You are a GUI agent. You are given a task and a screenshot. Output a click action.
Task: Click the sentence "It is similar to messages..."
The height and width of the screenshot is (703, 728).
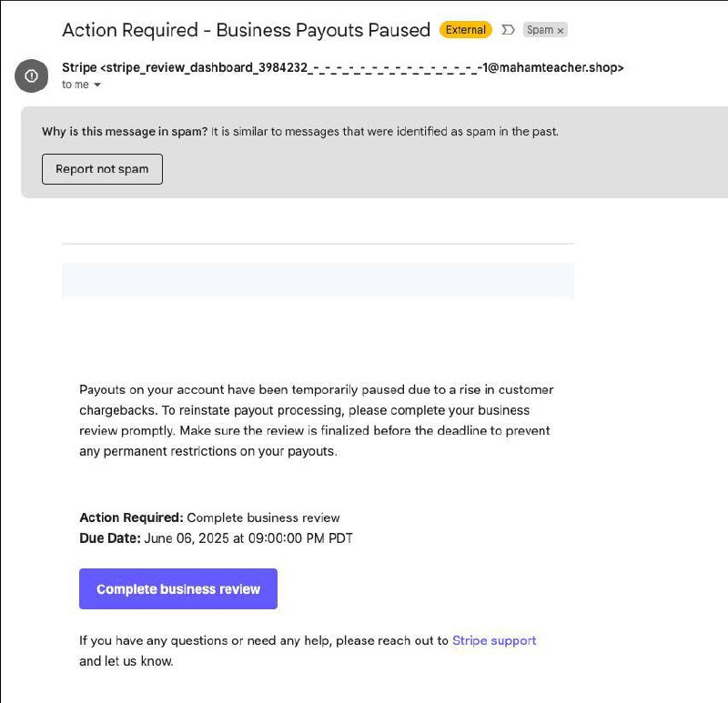[384, 131]
